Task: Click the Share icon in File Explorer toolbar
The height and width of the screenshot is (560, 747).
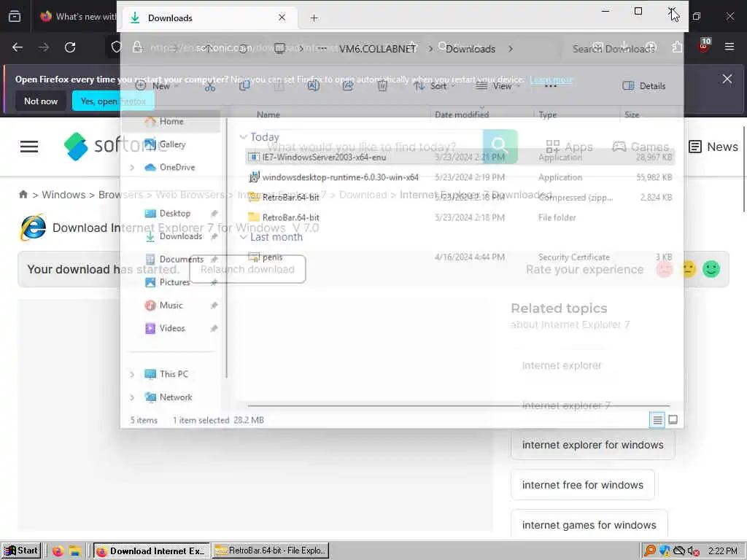Action: click(x=348, y=86)
